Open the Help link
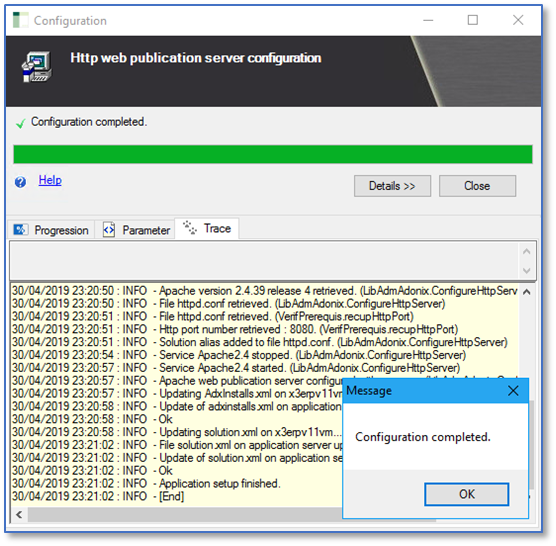Screen dimensions: 556x546 [50, 180]
